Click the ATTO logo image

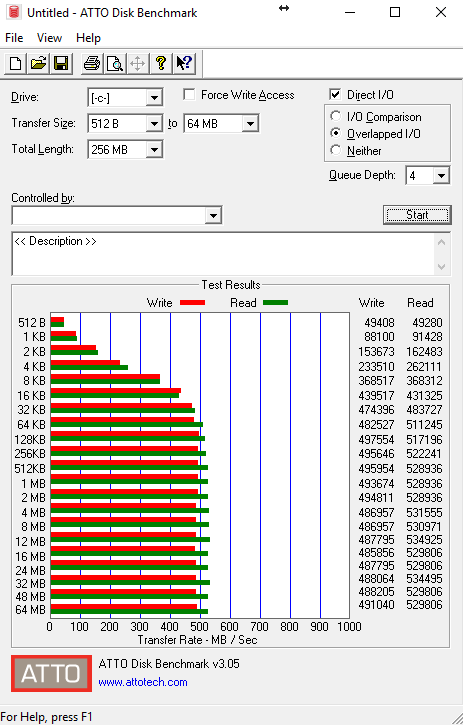point(51,673)
